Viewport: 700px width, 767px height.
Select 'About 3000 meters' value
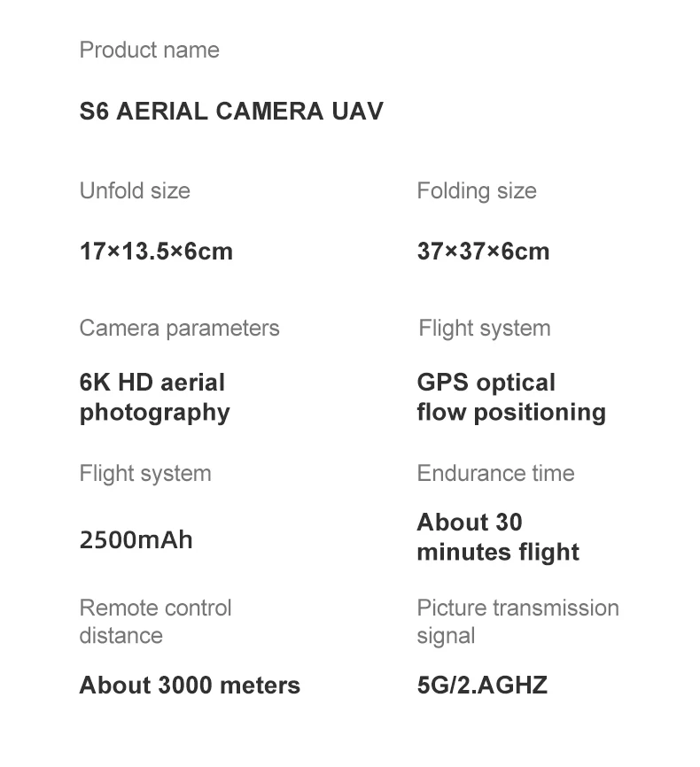[x=190, y=686]
